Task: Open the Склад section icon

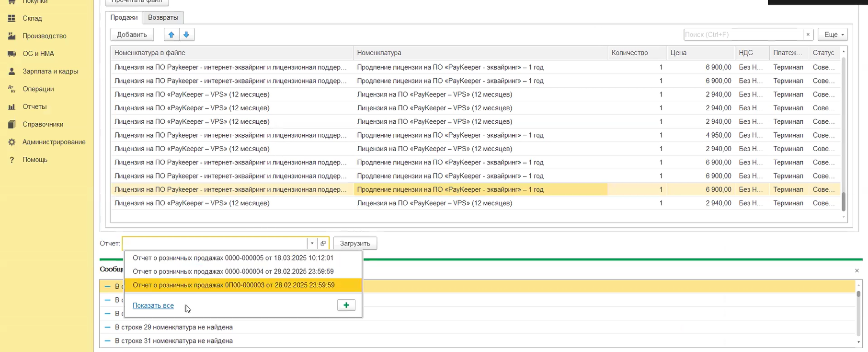Action: coord(12,18)
